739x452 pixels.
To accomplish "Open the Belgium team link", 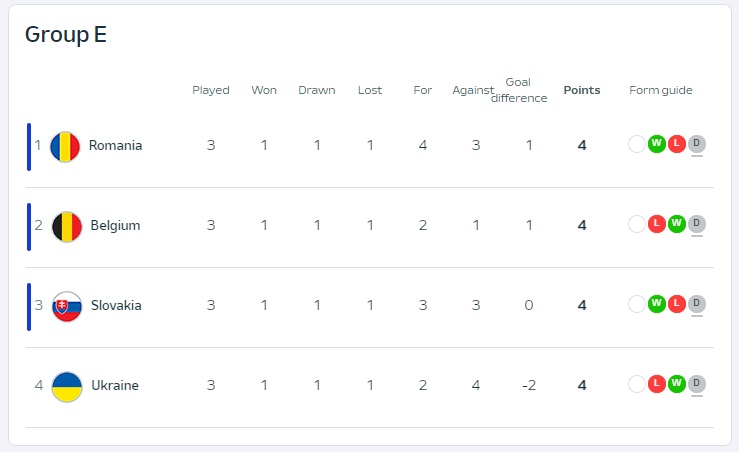I will [x=115, y=225].
